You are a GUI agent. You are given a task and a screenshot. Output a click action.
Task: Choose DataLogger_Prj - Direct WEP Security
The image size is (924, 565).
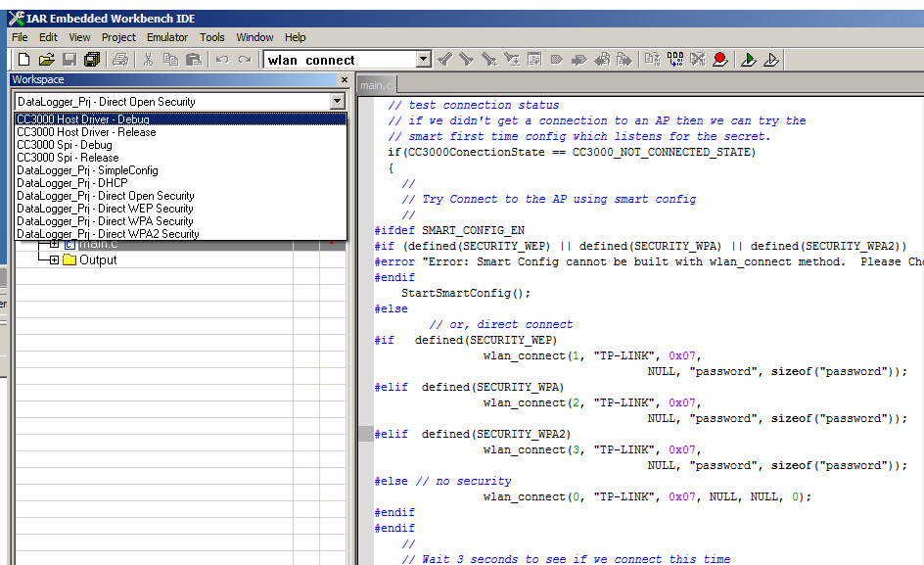(180, 209)
